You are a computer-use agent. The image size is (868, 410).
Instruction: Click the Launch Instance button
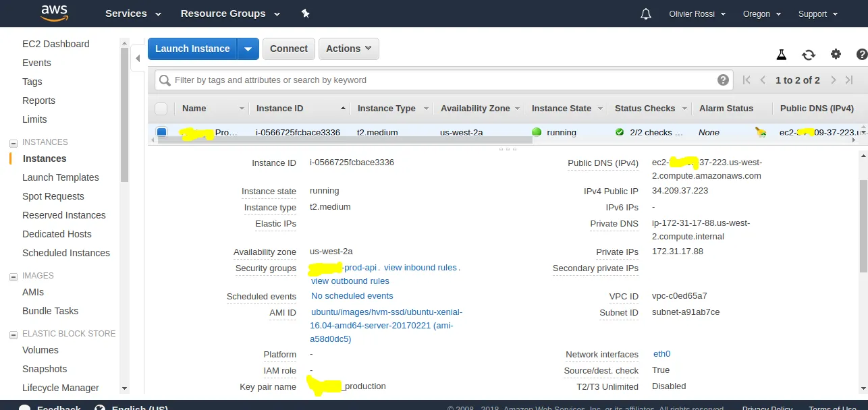(193, 49)
